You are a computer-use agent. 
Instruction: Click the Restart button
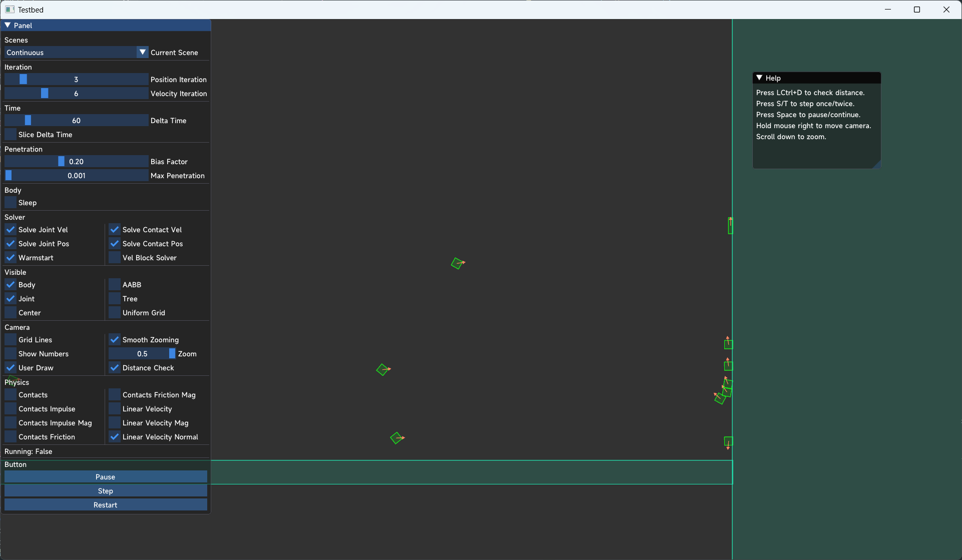tap(106, 505)
